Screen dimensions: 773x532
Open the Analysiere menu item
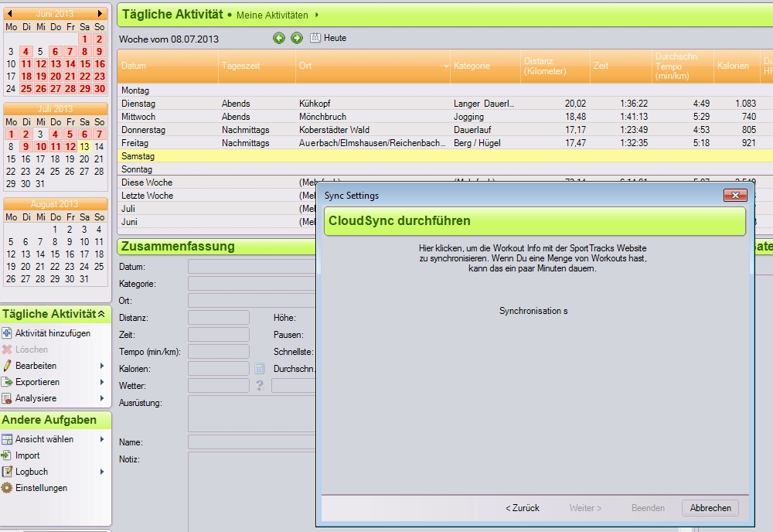point(36,398)
